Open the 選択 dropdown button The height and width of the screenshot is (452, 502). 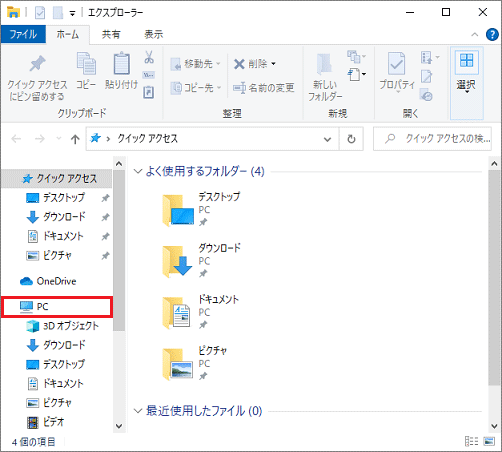(x=466, y=83)
